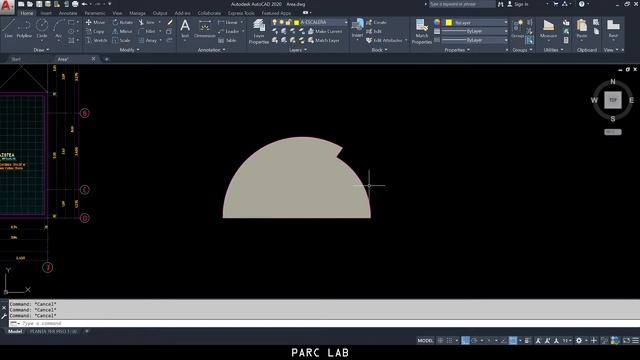Click the TOP face of ViewCube
Screen dimensions: 640x360
613,100
